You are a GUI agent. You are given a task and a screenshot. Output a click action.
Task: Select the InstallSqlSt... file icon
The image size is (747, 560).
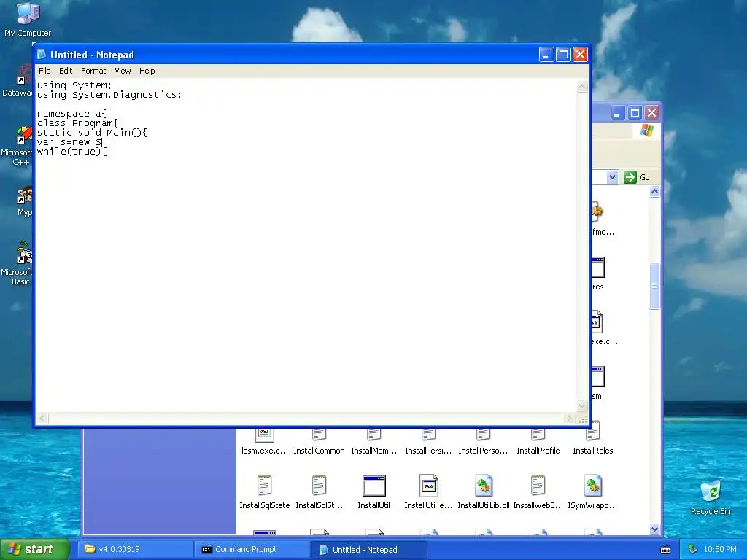pos(320,492)
